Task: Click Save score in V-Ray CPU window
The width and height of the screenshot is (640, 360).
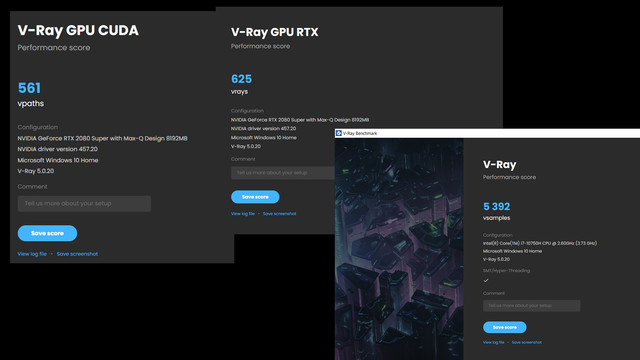Action: [504, 327]
